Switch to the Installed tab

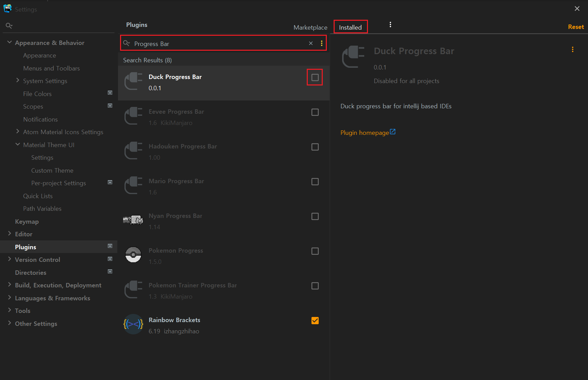pyautogui.click(x=350, y=27)
